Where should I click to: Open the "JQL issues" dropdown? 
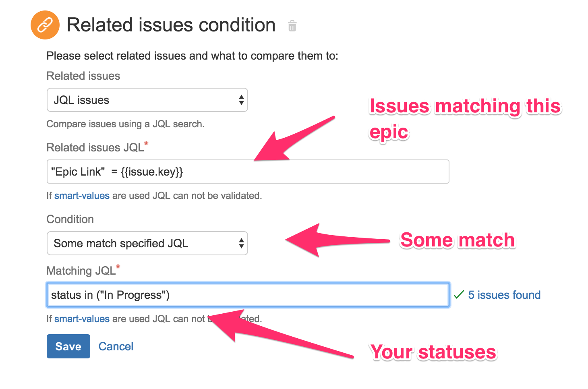point(147,100)
